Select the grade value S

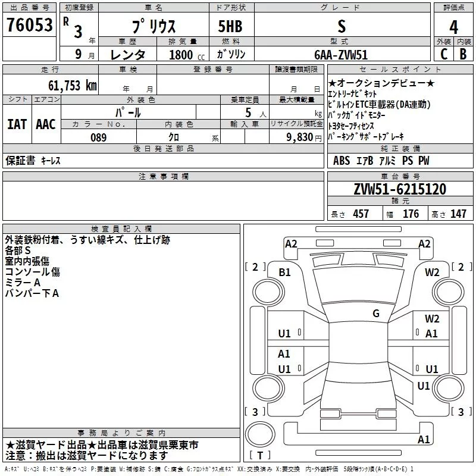[x=342, y=26]
